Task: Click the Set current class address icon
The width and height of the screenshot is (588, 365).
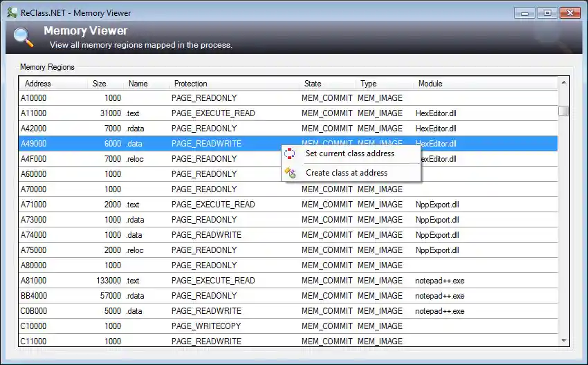Action: [291, 153]
